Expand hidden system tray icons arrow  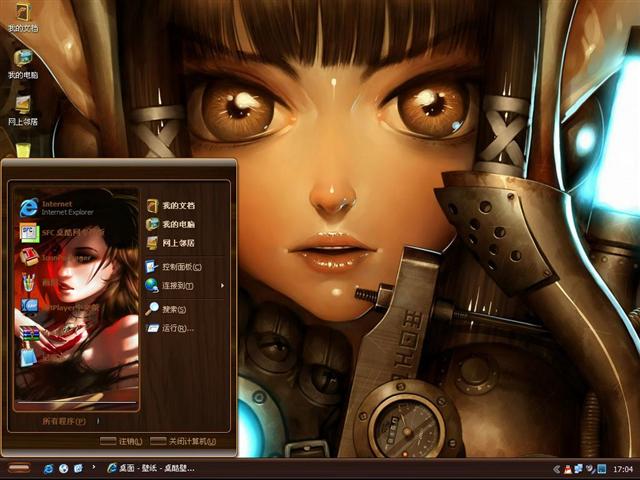pos(556,468)
